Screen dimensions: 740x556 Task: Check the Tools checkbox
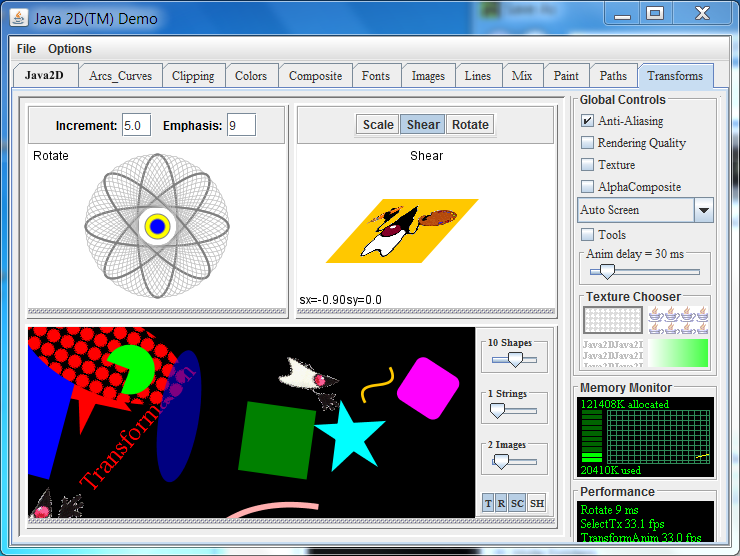click(x=587, y=235)
